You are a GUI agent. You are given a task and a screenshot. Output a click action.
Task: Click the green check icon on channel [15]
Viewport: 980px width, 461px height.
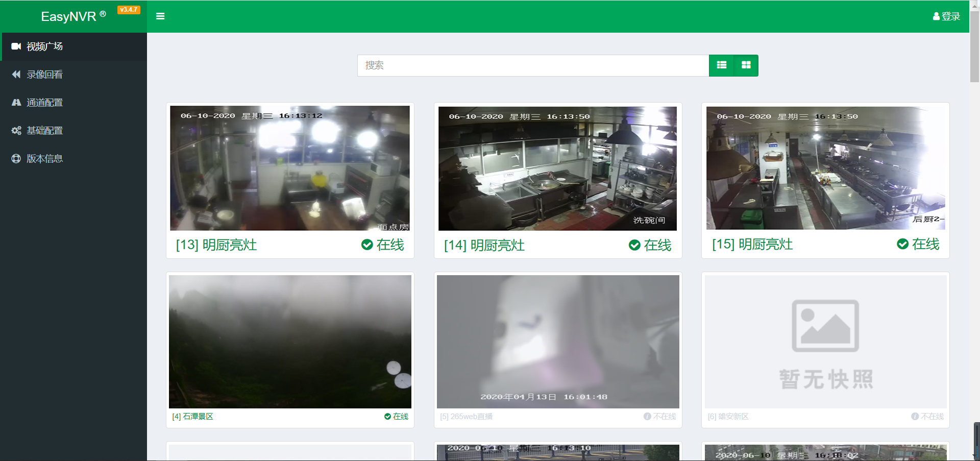pyautogui.click(x=902, y=244)
